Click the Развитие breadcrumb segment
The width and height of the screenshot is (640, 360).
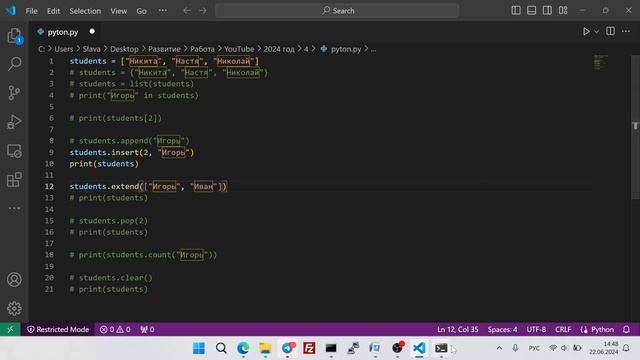coord(164,49)
